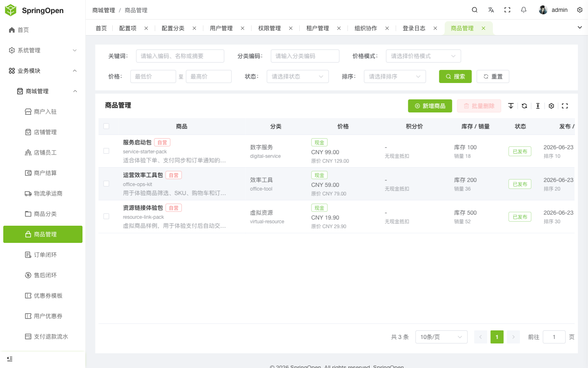Image resolution: width=588 pixels, height=368 pixels.
Task: Close the 登录日志 tab
Action: click(435, 28)
